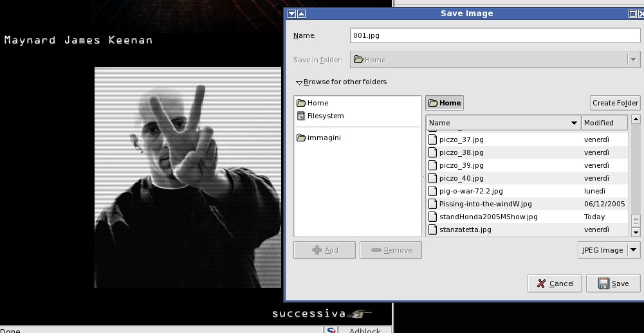Click the folder icon in Home path button
The width and height of the screenshot is (644, 333).
[x=433, y=103]
